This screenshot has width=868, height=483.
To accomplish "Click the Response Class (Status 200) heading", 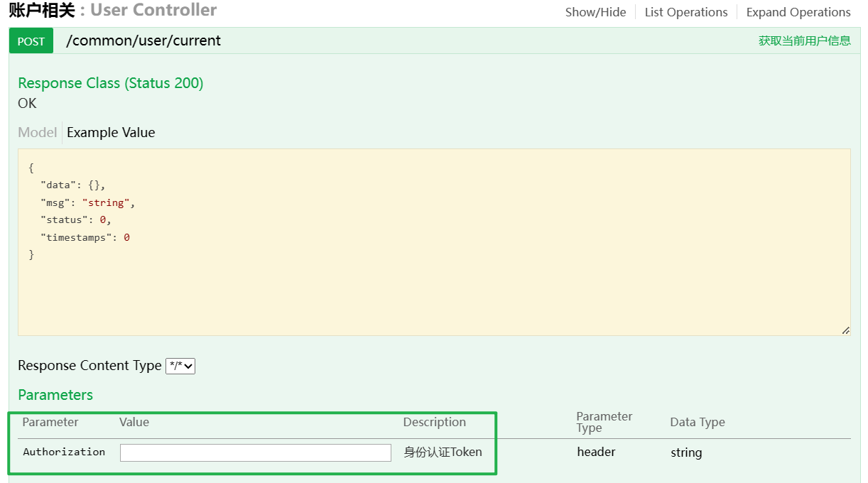I will pyautogui.click(x=111, y=83).
